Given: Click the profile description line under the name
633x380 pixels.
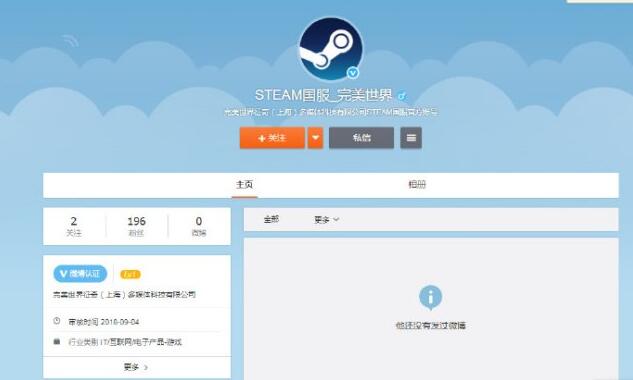Looking at the screenshot, I should pos(331,112).
